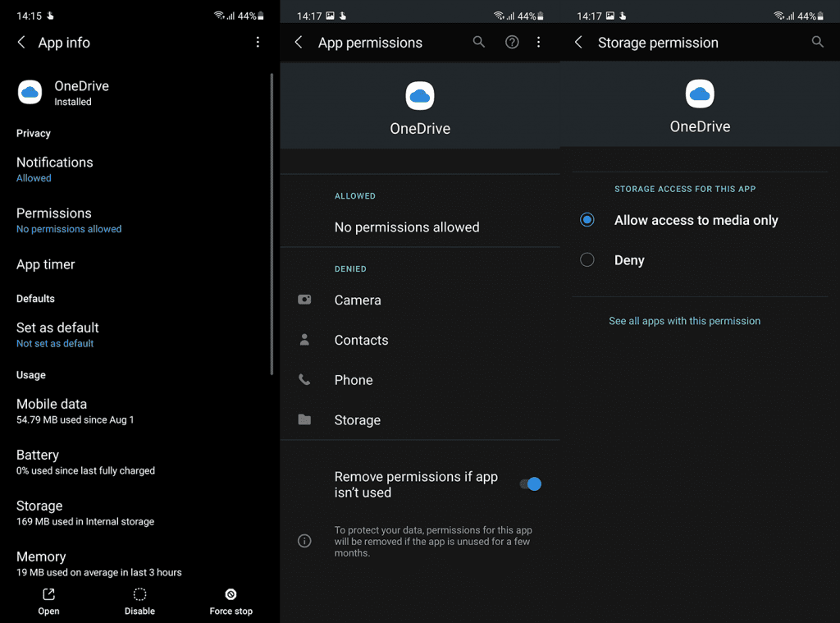Select the Phone permission icon

click(x=304, y=379)
